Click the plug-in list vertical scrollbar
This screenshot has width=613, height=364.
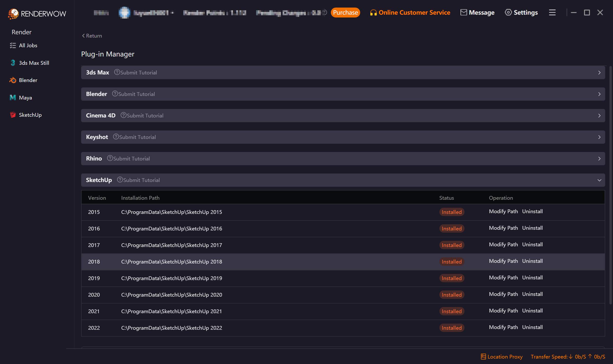coord(611,185)
